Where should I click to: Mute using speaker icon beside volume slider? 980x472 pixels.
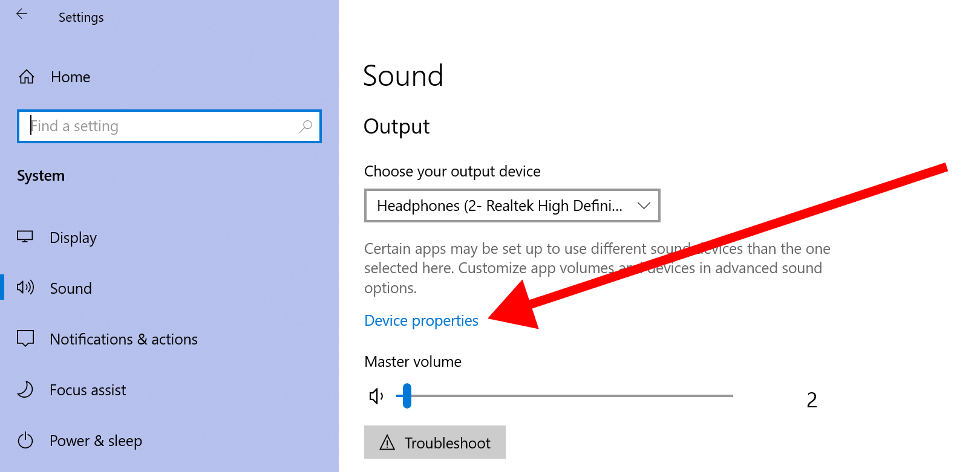tap(376, 396)
